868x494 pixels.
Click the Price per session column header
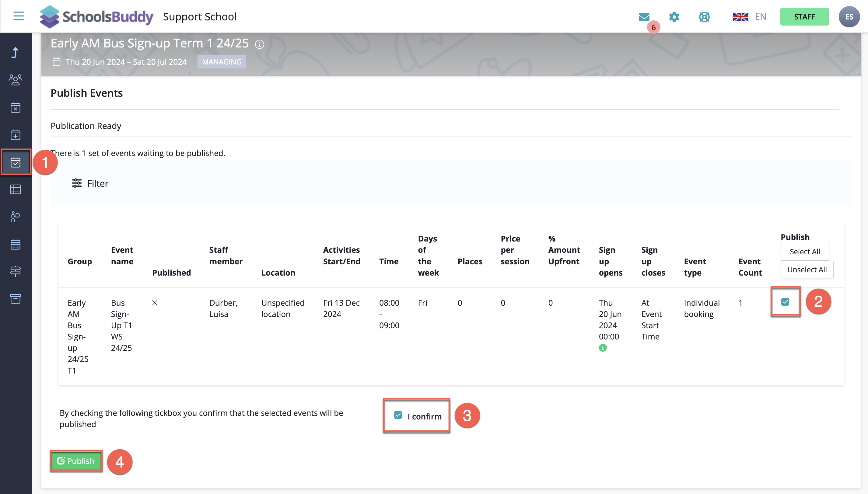[515, 250]
